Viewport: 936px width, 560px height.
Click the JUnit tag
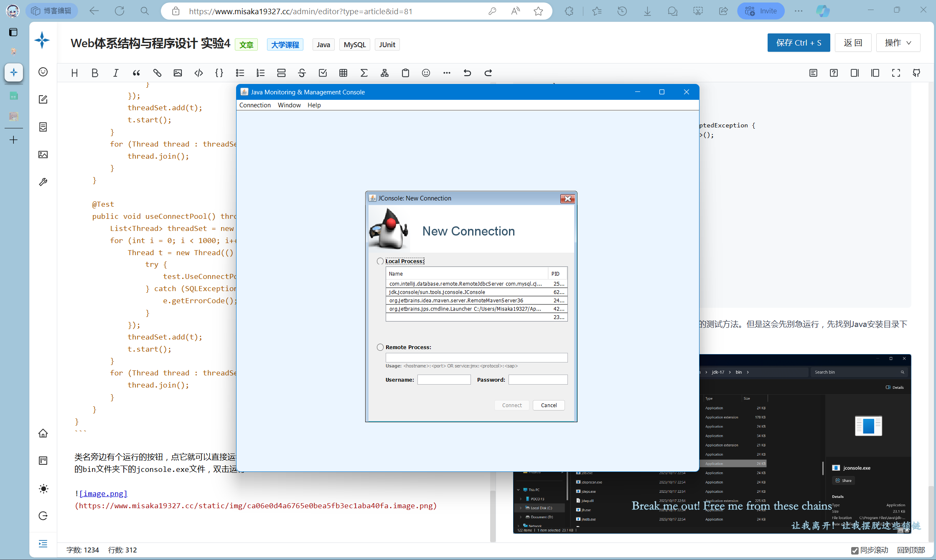point(387,45)
